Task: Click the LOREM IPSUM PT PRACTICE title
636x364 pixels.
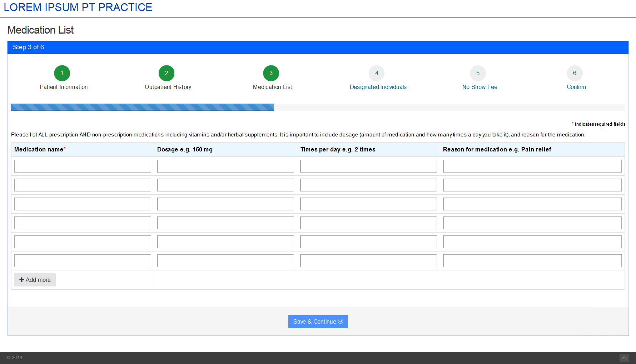Action: click(78, 8)
